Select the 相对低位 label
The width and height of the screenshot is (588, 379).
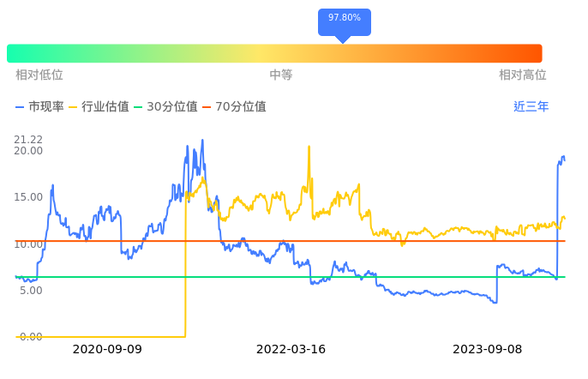tap(39, 75)
